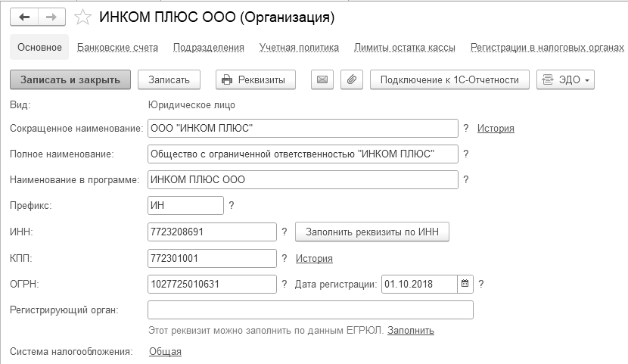This screenshot has height=364, width=628.
Task: Click the forward navigation arrow
Action: coord(52,16)
